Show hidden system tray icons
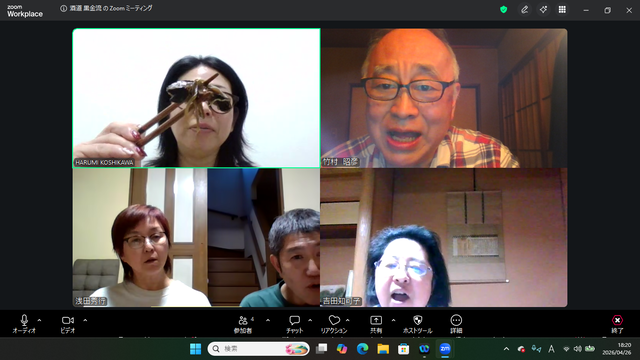The height and width of the screenshot is (360, 640). [507, 349]
